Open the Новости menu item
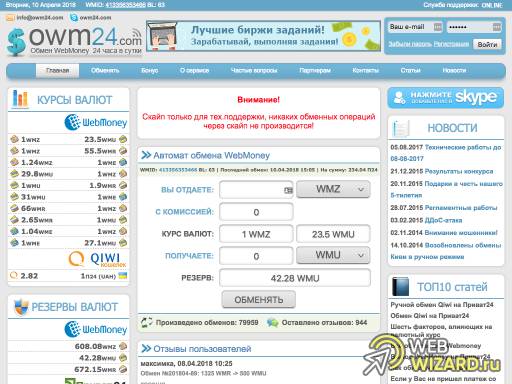The width and height of the screenshot is (512, 384). 454,71
